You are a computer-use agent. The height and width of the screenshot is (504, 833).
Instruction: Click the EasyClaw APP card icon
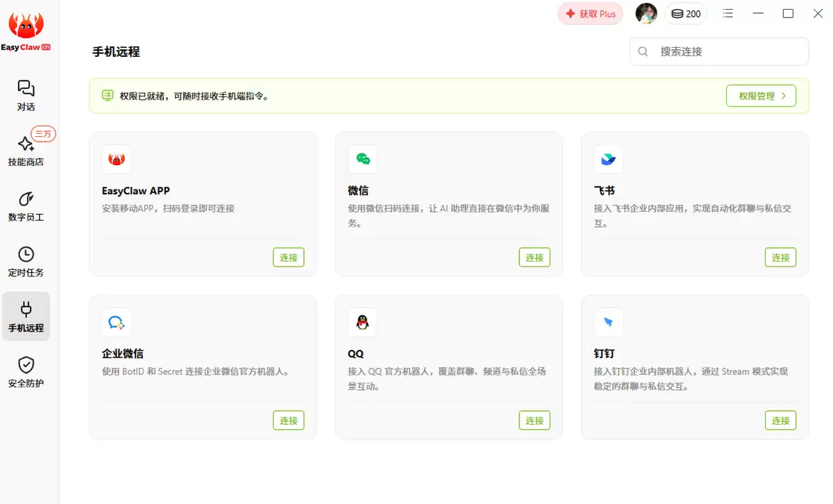117,159
